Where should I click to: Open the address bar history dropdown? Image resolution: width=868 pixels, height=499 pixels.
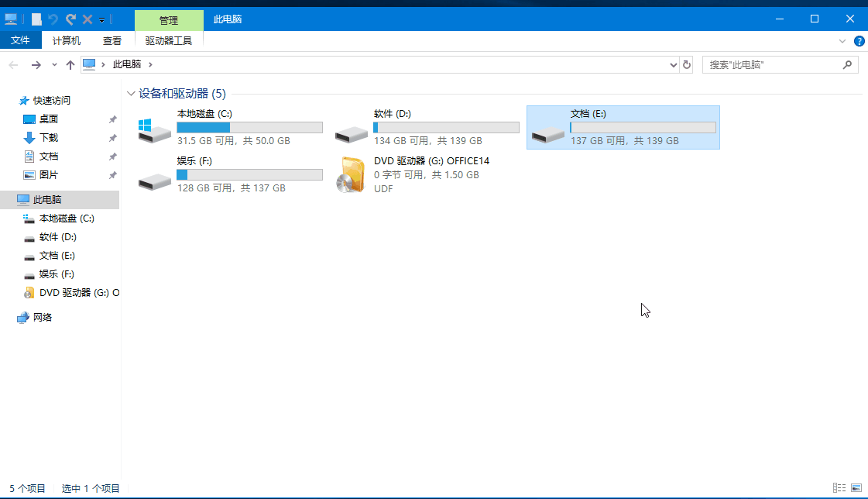click(x=673, y=65)
